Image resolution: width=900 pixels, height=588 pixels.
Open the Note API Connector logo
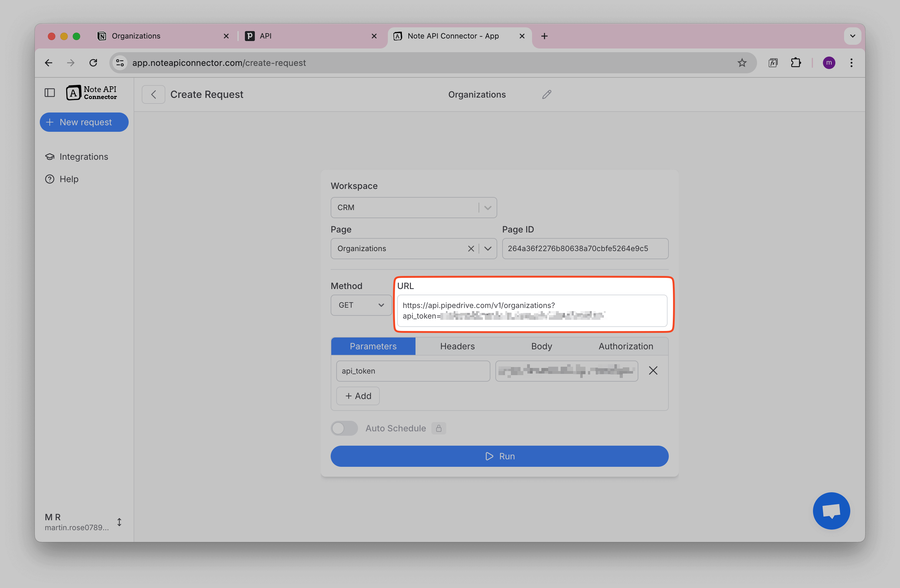91,93
